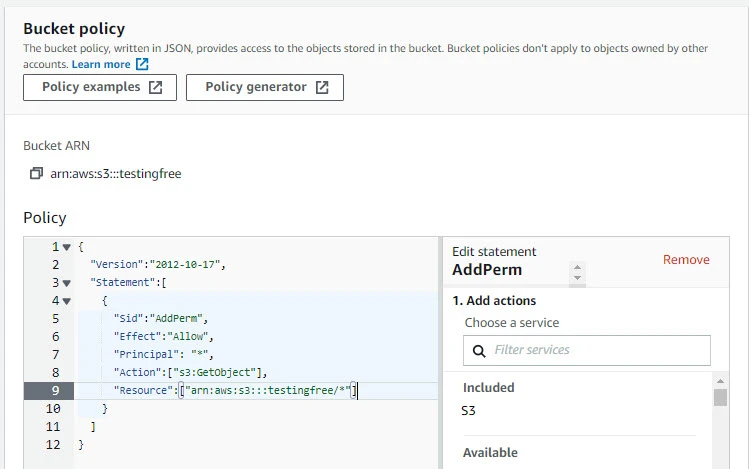Click the "Version":"2012-10-17" line in editor
The height and width of the screenshot is (469, 749).
(158, 265)
